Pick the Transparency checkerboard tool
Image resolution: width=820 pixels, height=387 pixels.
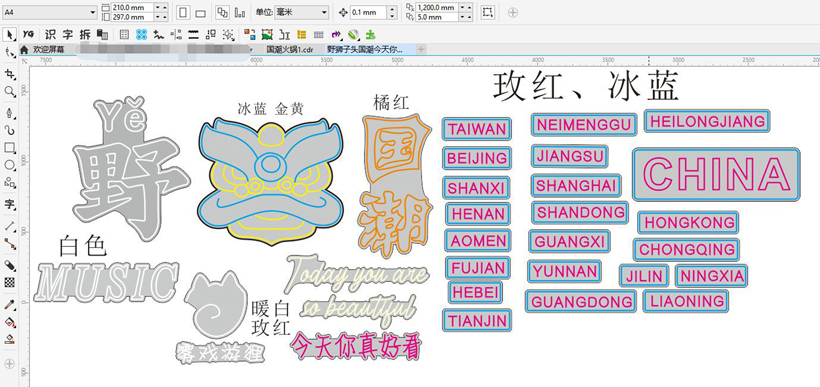click(x=9, y=282)
